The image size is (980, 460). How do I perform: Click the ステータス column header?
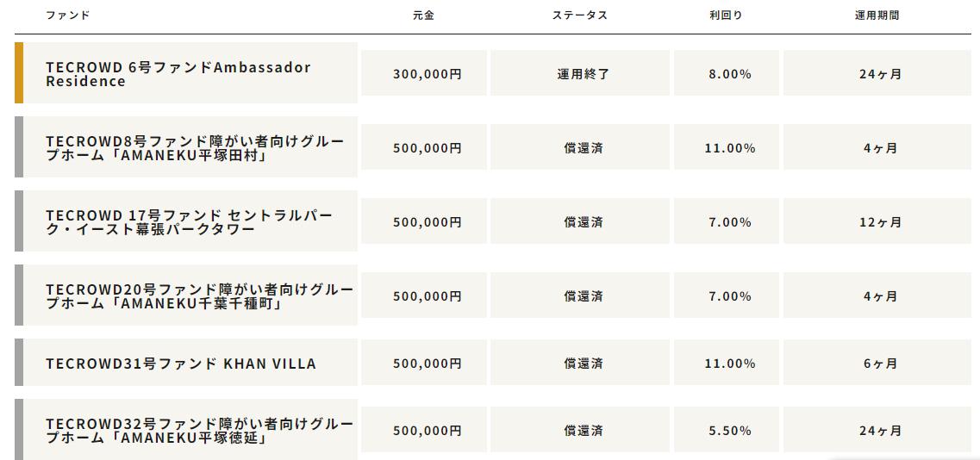click(579, 16)
